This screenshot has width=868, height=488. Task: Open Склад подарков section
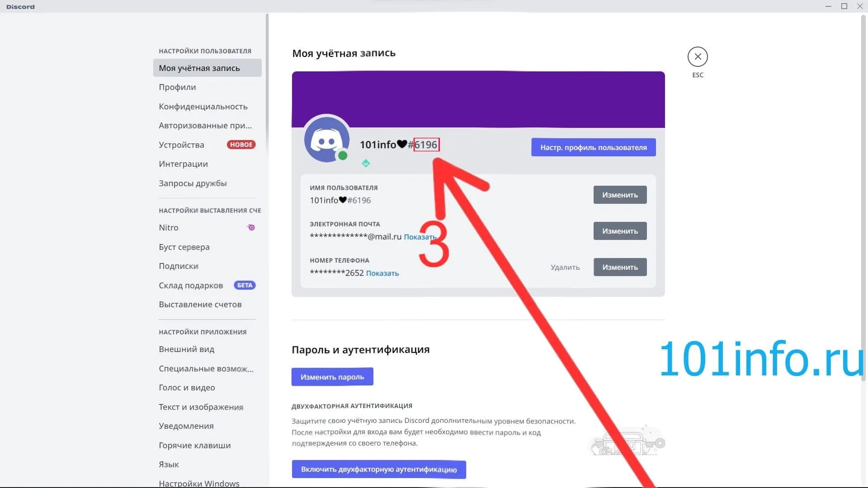click(x=207, y=285)
